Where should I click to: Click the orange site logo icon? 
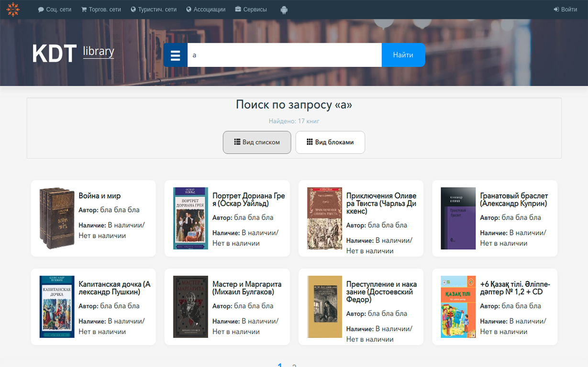(x=13, y=10)
